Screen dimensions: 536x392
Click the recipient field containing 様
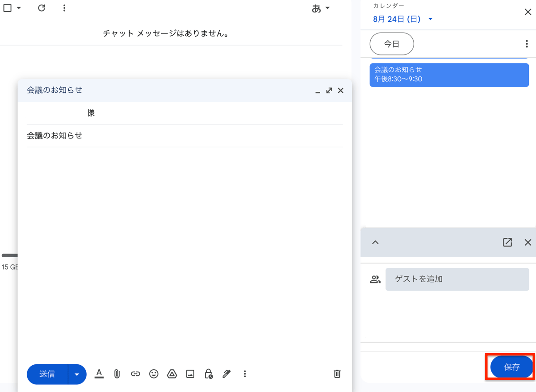(x=185, y=113)
